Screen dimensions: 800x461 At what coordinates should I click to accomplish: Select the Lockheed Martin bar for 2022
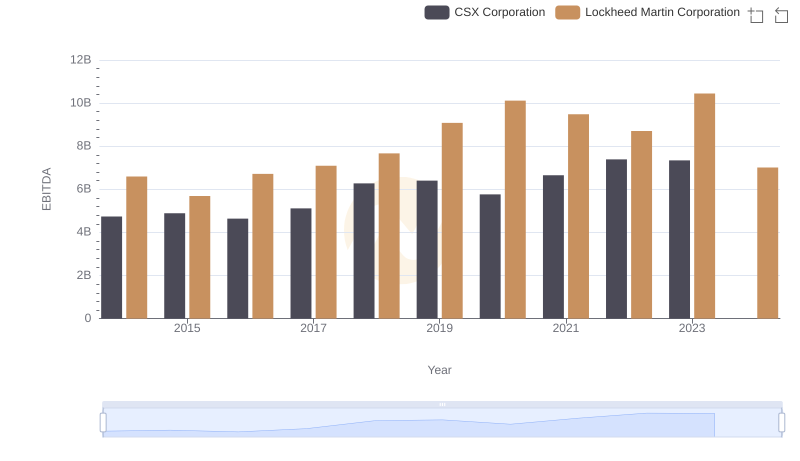pyautogui.click(x=641, y=225)
